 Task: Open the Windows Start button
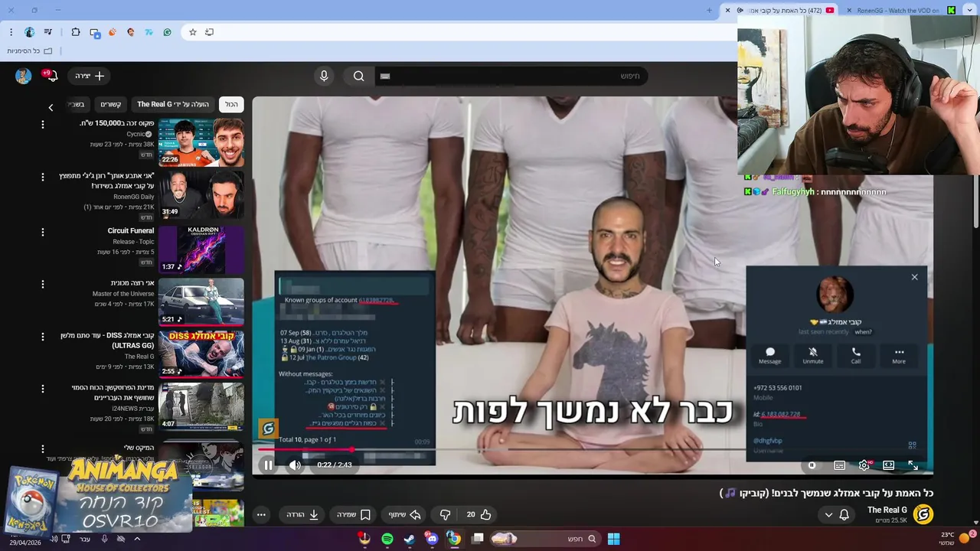[x=613, y=539]
